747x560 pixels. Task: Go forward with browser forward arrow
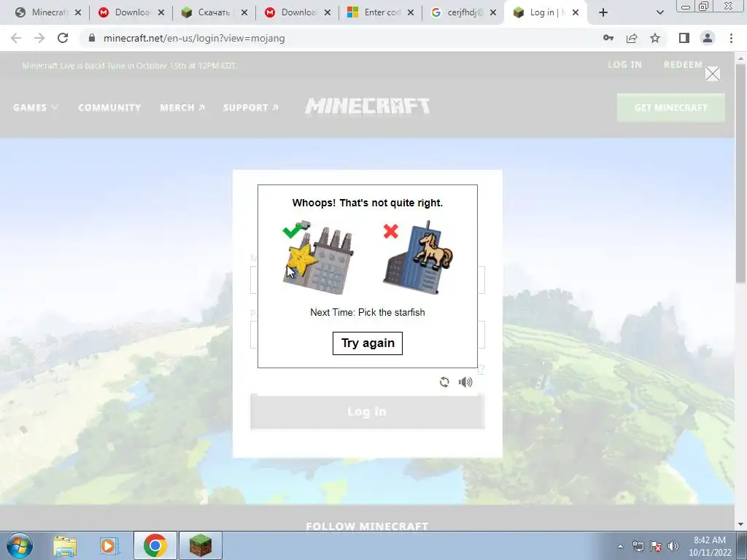39,38
